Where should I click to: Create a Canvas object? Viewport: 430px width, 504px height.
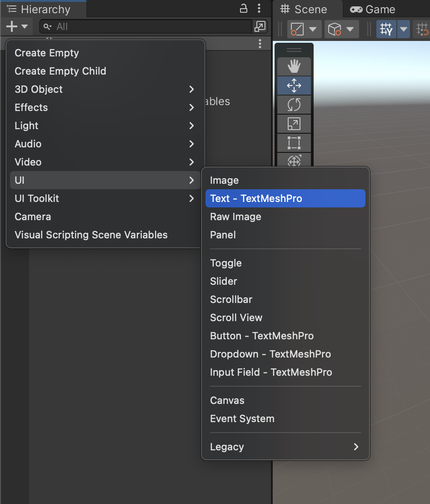click(x=285, y=400)
